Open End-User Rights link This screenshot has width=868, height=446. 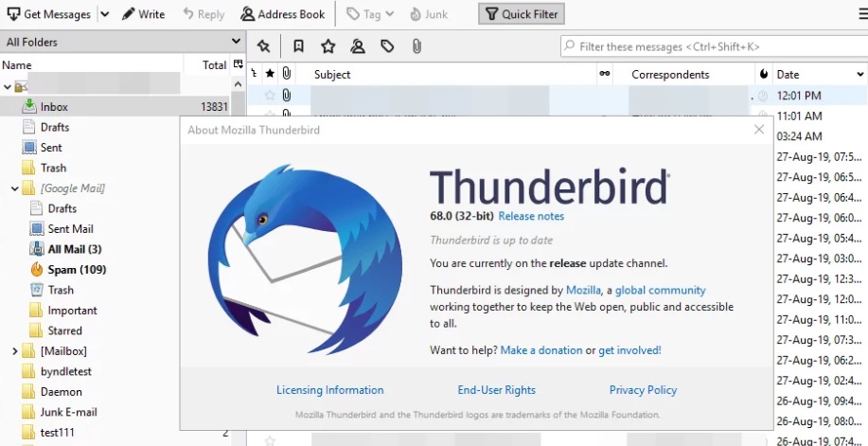(497, 390)
